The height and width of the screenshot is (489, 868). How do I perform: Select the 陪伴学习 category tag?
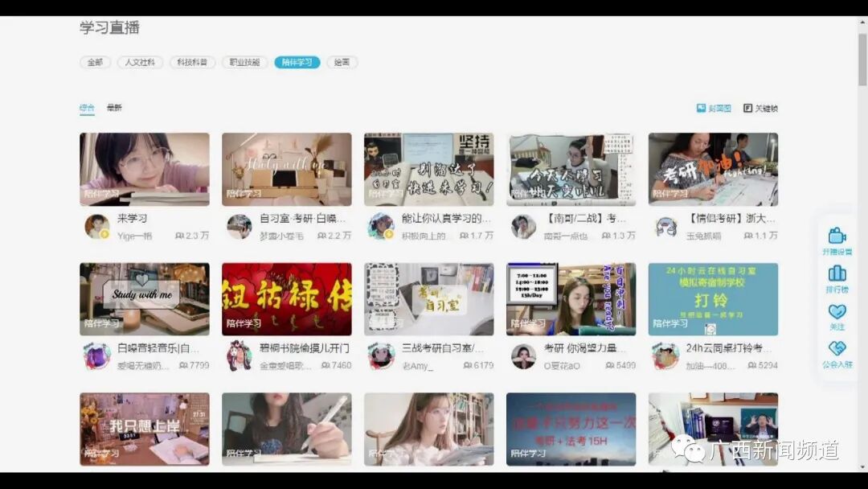(297, 63)
